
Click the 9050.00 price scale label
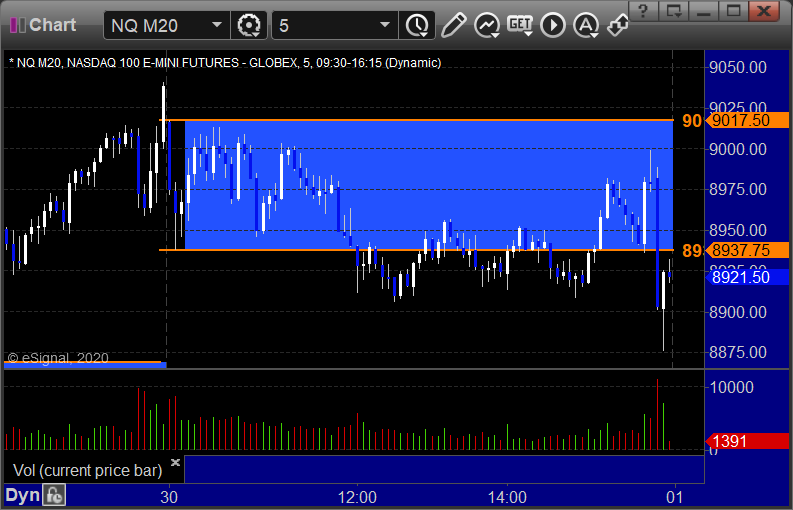[738, 67]
